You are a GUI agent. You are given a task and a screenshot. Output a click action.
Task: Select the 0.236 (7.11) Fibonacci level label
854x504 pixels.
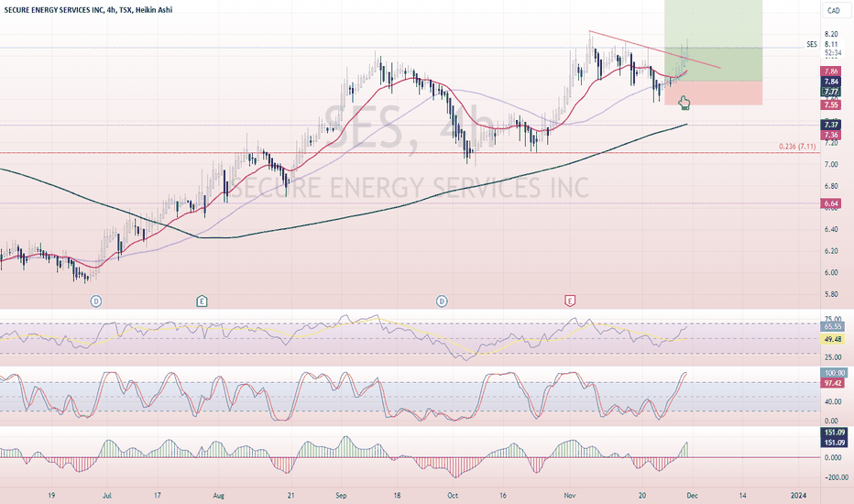click(797, 147)
